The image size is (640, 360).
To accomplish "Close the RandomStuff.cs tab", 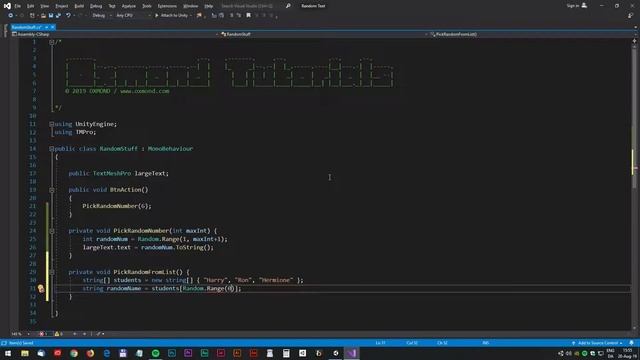I will point(53,27).
